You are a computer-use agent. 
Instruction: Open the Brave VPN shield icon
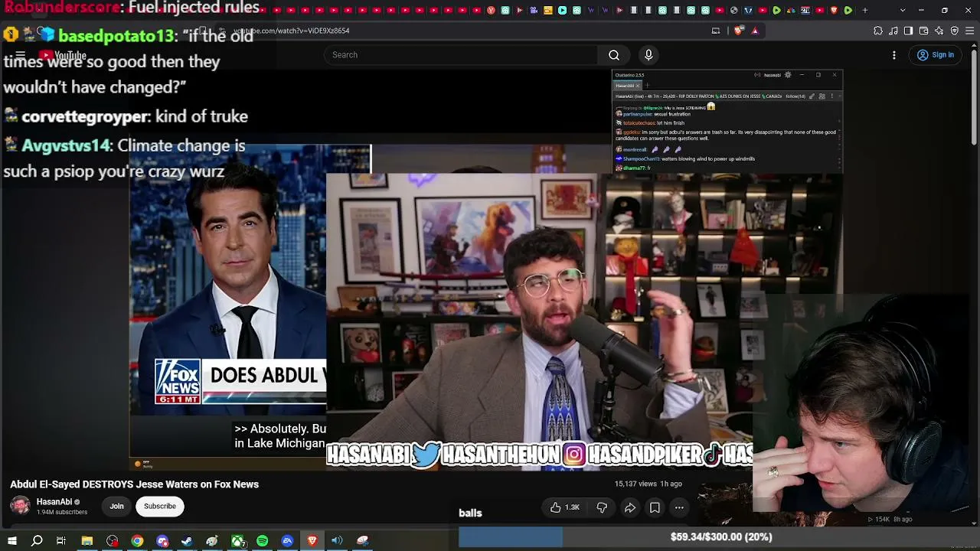[955, 31]
